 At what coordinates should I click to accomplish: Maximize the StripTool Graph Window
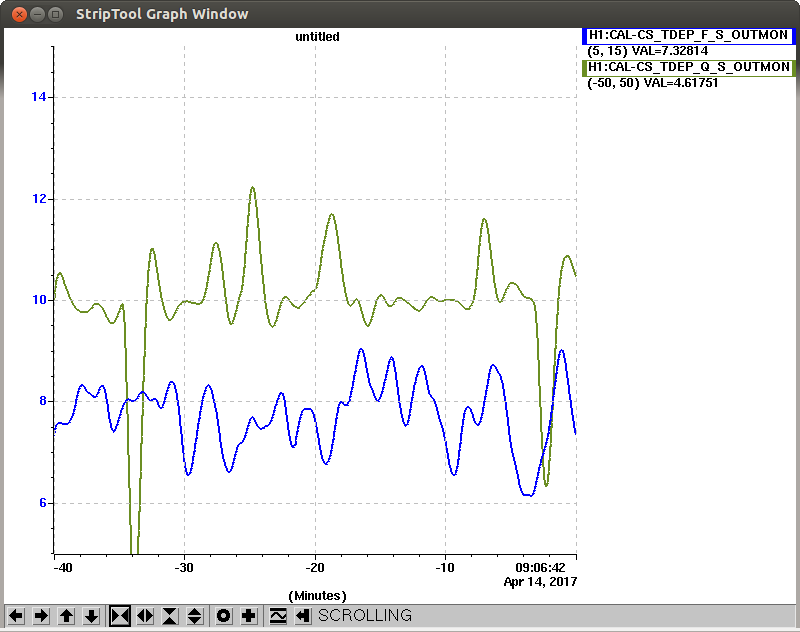pos(56,14)
